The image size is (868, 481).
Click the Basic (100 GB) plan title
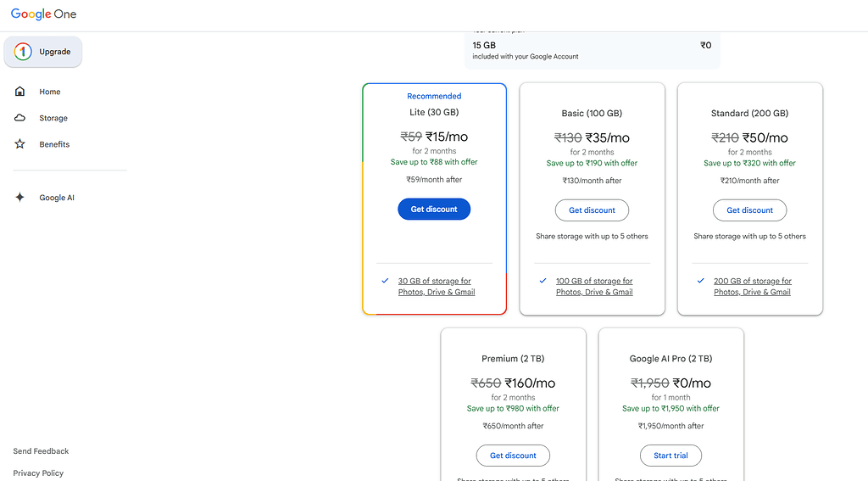click(x=592, y=113)
